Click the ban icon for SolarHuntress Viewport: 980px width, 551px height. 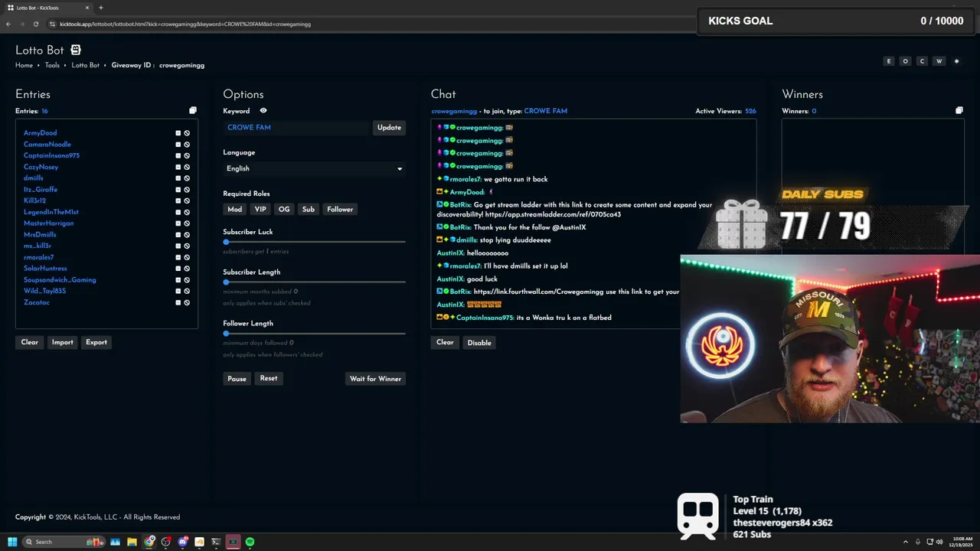[x=187, y=269]
